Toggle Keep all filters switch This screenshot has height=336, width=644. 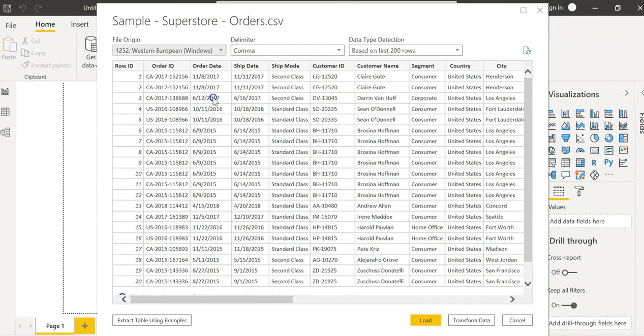coord(569,306)
